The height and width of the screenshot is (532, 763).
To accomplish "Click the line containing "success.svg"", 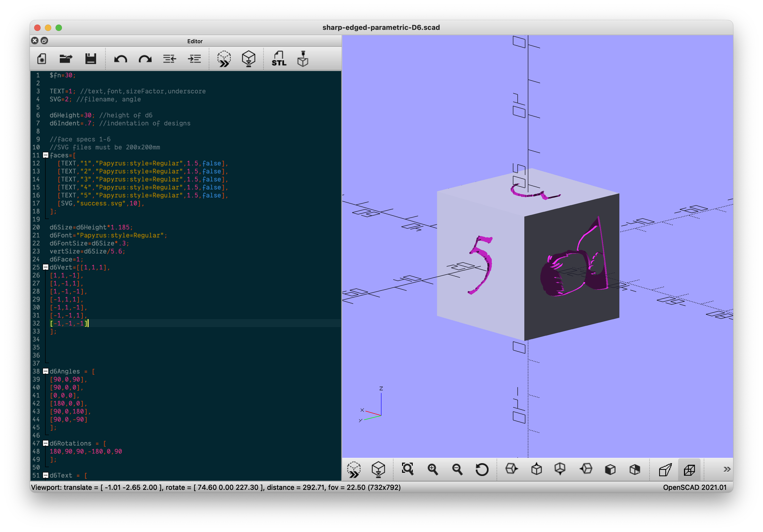I will [101, 203].
